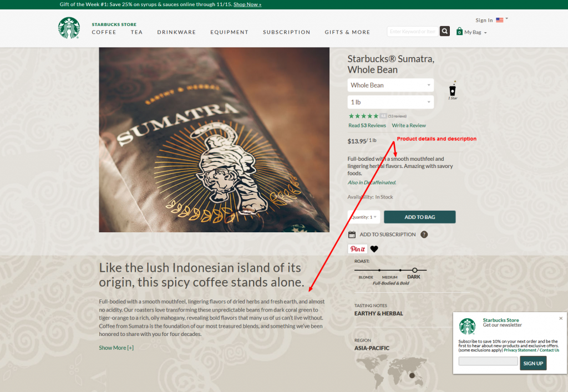Viewport: 568px width, 392px height.
Task: Click the Add to Bag button
Action: pos(419,217)
